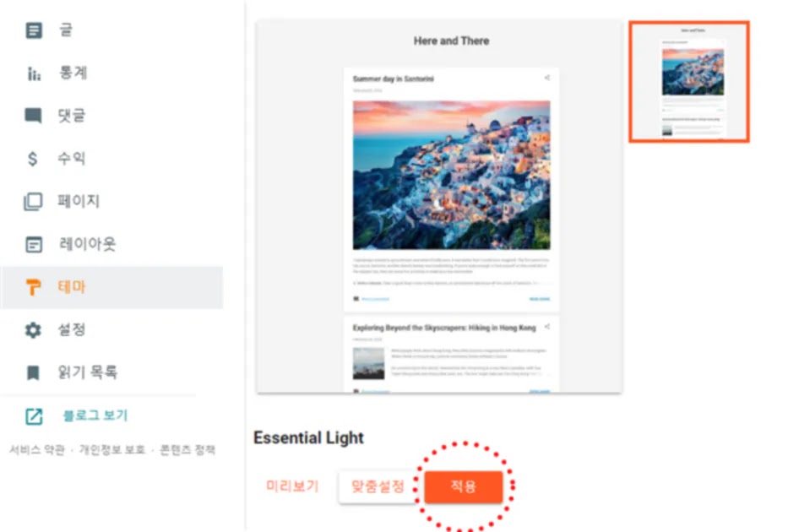Click the 글 posts document icon
The height and width of the screenshot is (532, 788).
point(34,30)
